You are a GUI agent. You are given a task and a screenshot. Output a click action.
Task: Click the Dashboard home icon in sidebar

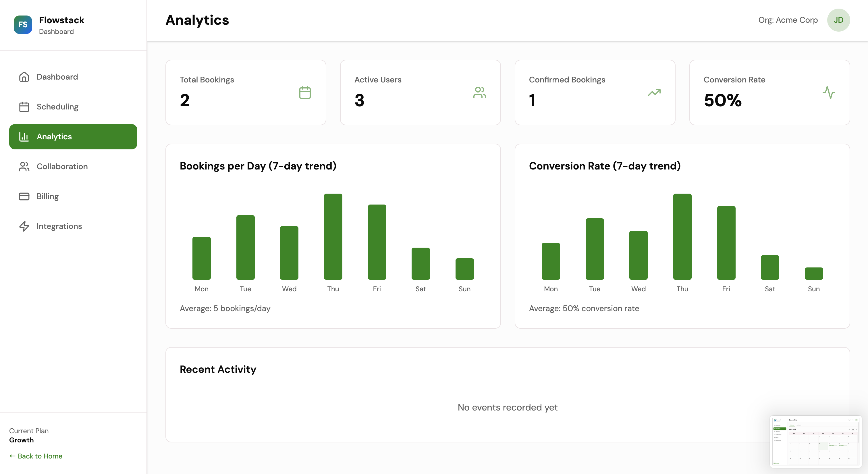pyautogui.click(x=24, y=77)
